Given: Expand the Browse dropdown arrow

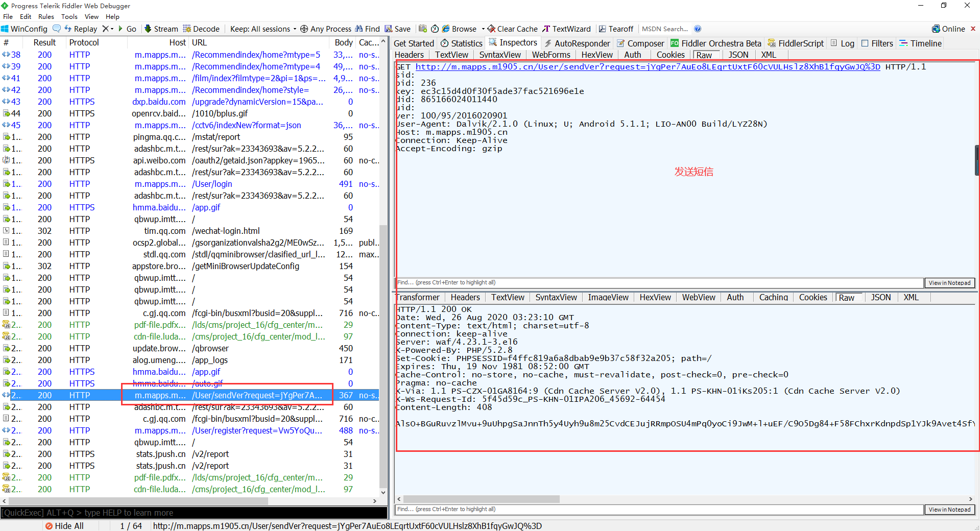Looking at the screenshot, I should (483, 29).
